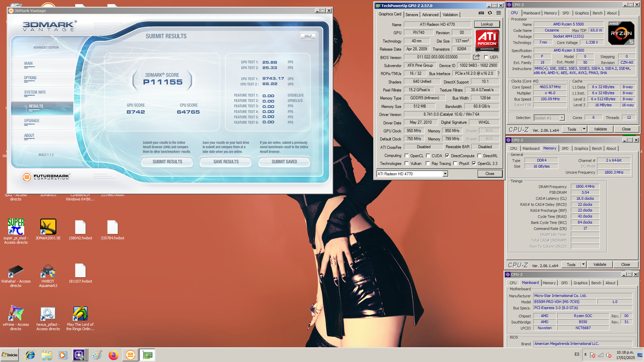Switch to the Advanced tab in GPU-Z
The width and height of the screenshot is (644, 362).
(x=430, y=15)
